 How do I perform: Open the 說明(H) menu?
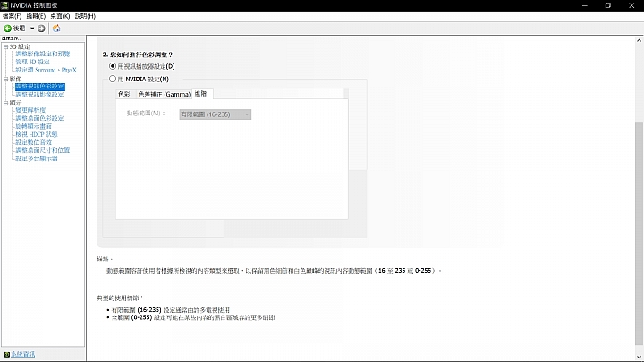pos(85,16)
